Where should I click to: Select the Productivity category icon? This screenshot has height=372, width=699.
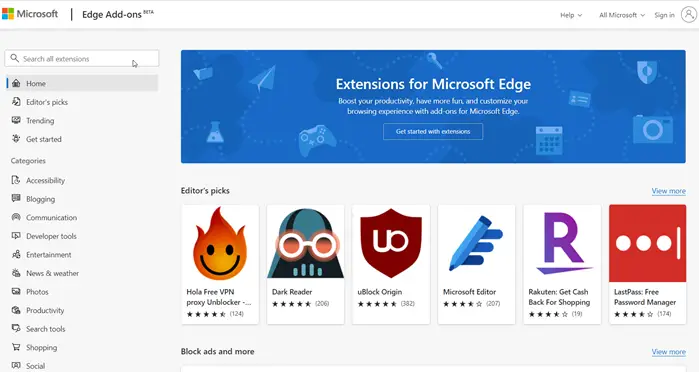click(x=16, y=310)
